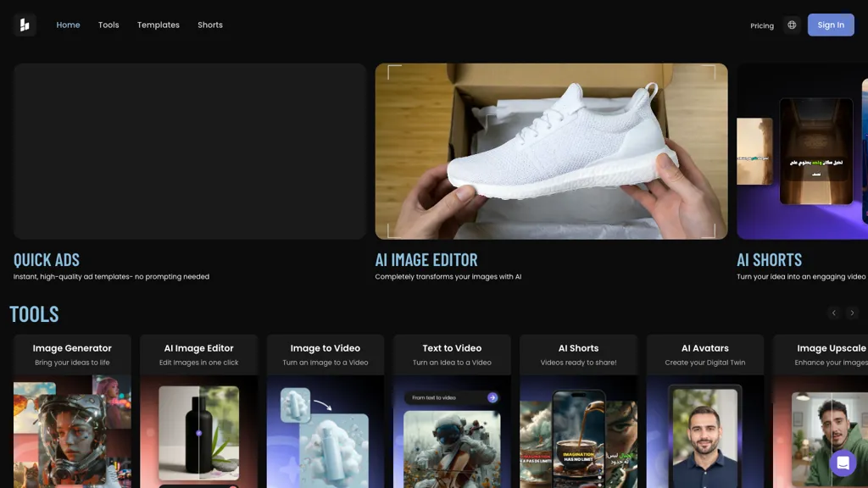Open the Home tab
868x488 pixels.
[x=68, y=25]
